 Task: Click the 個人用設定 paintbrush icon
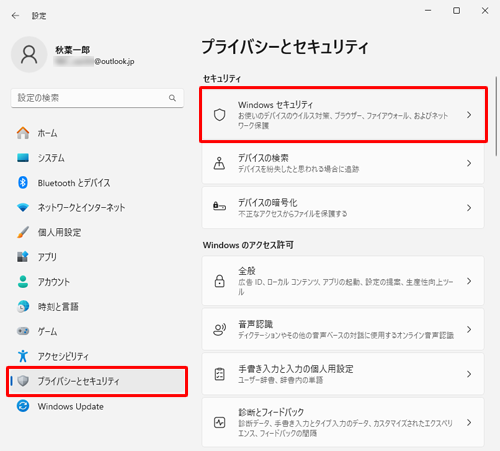23,232
